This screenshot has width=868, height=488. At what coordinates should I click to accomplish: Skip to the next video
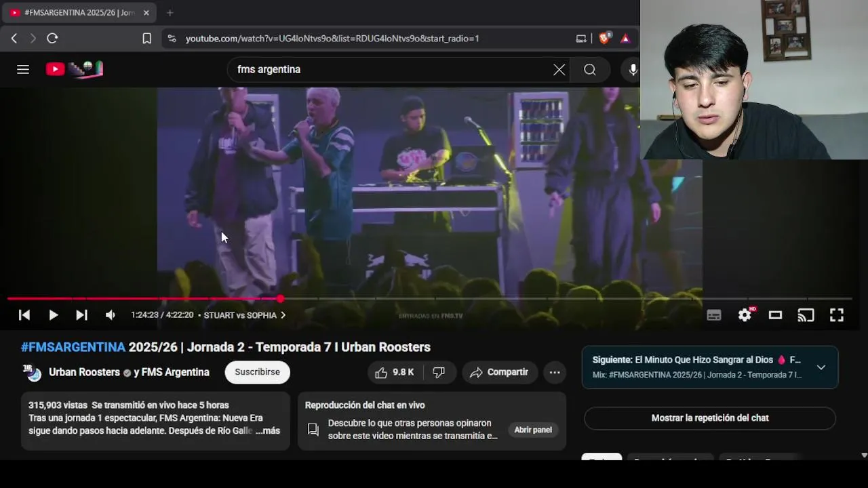81,315
